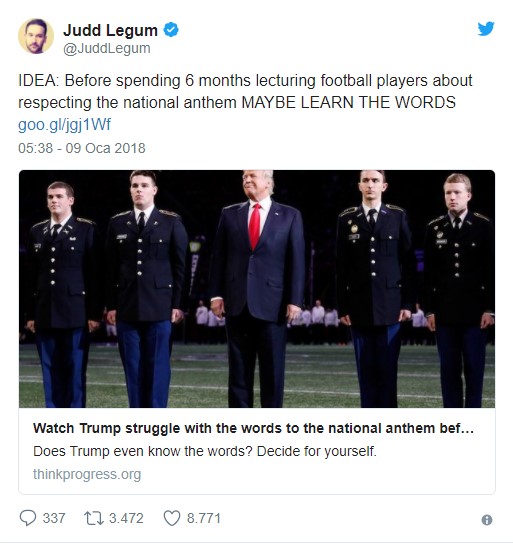Click the Twitter bird logo
This screenshot has width=513, height=549.
pyautogui.click(x=486, y=28)
